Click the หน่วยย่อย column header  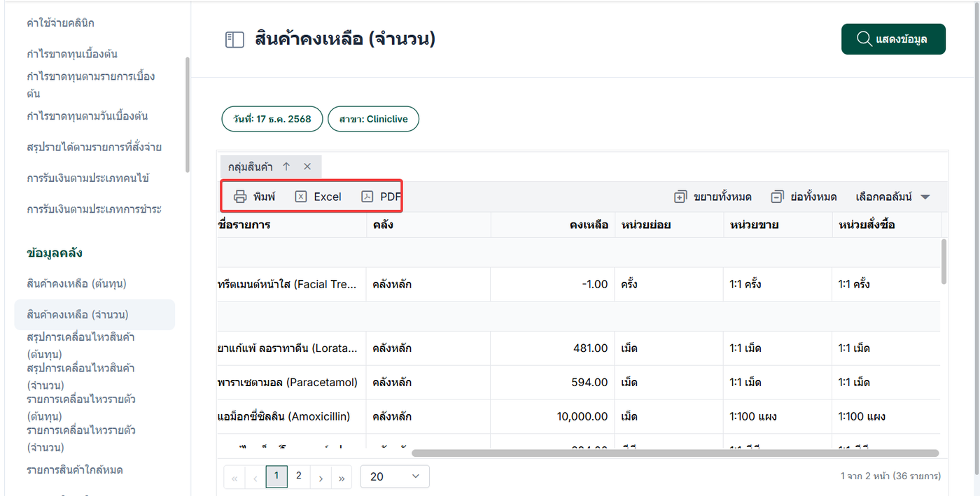click(x=669, y=225)
